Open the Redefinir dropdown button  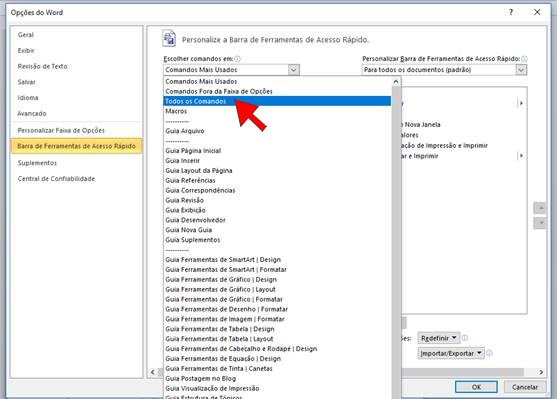coord(439,338)
